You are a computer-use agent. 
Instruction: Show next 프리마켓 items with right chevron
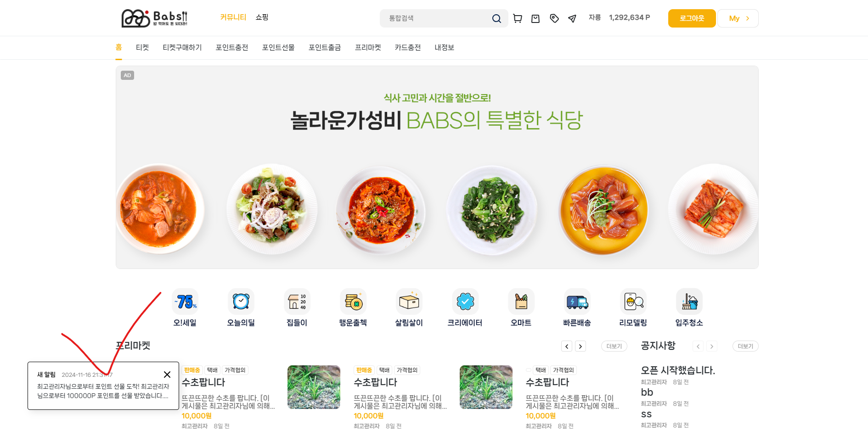[x=581, y=346]
